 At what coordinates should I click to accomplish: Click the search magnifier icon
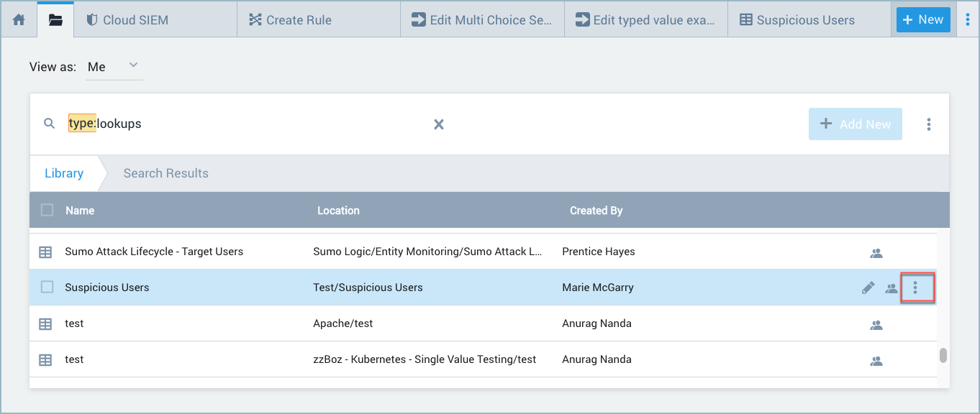tap(49, 124)
